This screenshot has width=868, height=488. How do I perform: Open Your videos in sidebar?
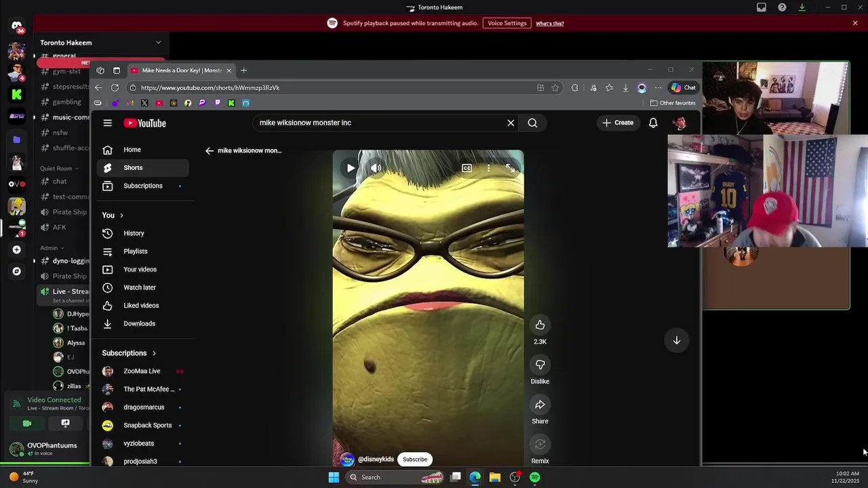pyautogui.click(x=143, y=269)
